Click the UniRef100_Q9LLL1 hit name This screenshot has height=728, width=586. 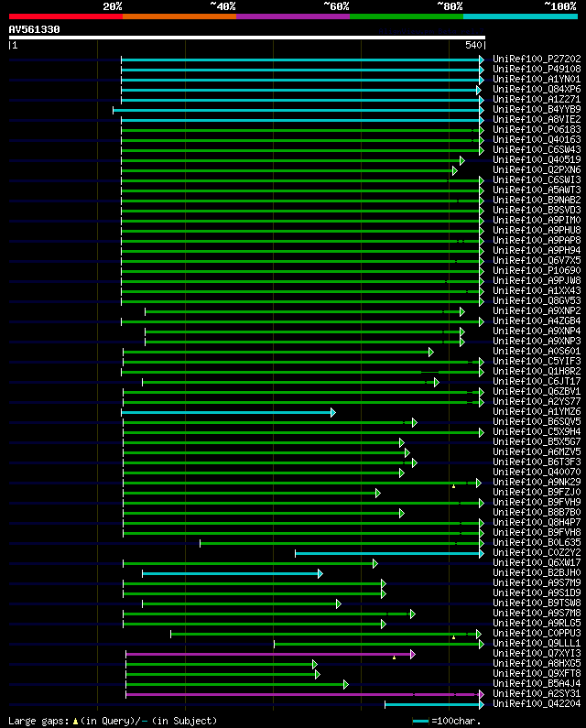[x=537, y=644]
